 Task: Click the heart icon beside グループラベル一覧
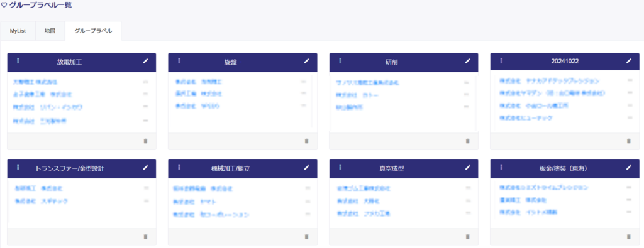point(4,6)
